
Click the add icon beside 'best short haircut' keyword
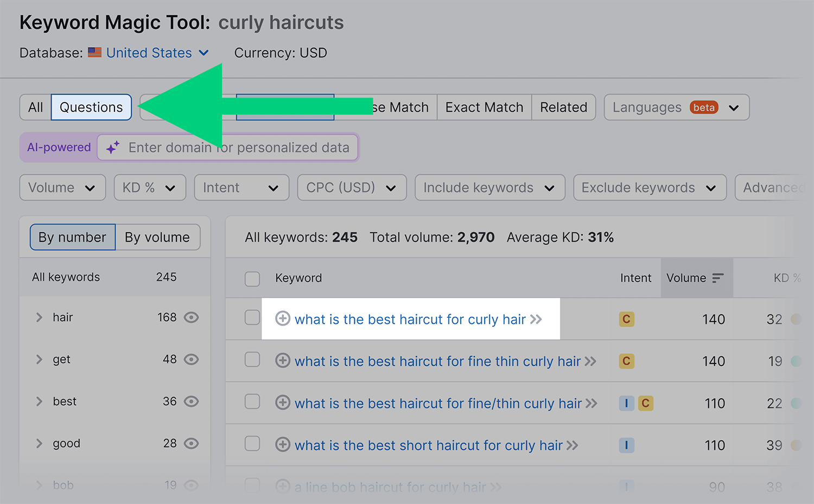tap(283, 444)
